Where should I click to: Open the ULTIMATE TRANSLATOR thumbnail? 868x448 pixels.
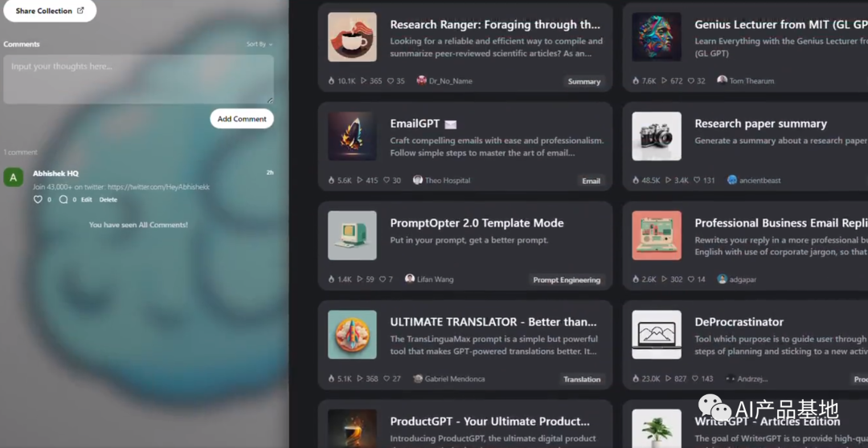(x=352, y=335)
